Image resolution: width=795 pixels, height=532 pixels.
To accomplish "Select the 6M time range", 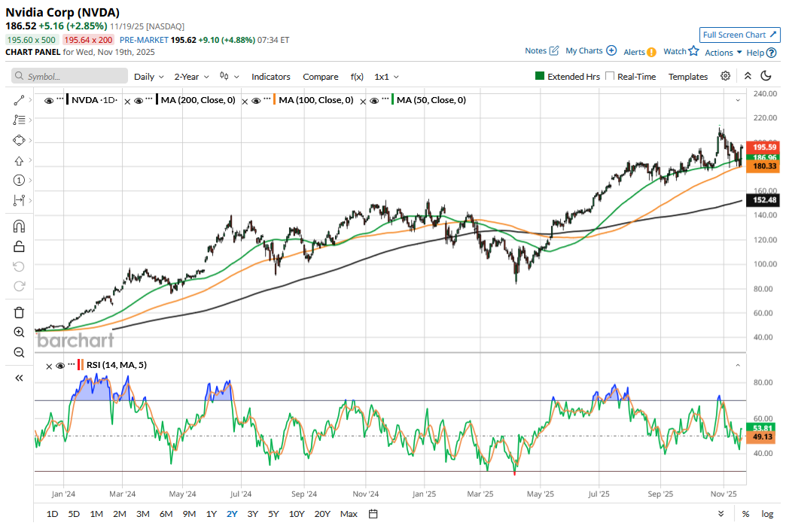I will click(x=166, y=514).
